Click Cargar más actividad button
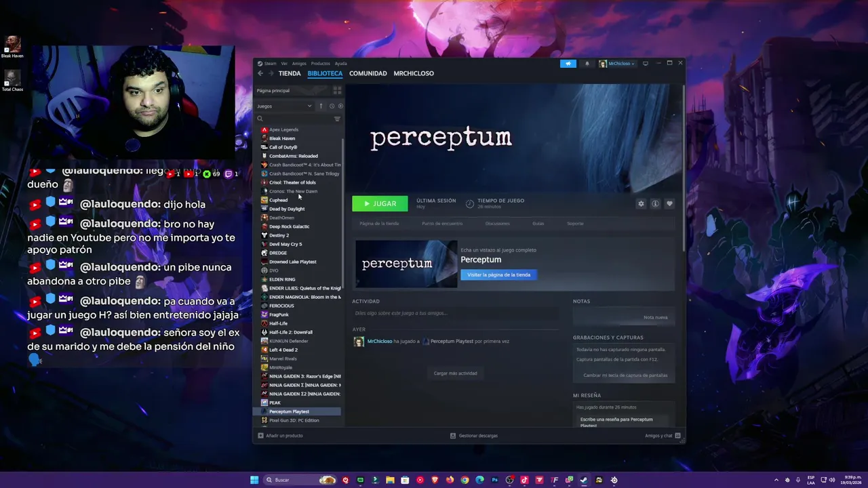The height and width of the screenshot is (488, 868). [x=455, y=373]
